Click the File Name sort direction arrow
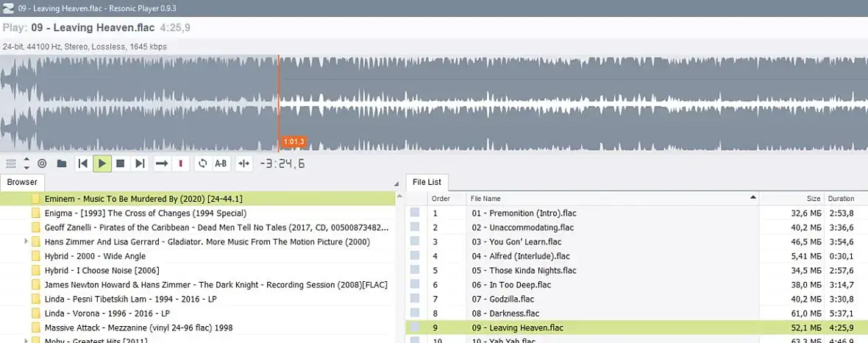The image size is (868, 343). 753,198
